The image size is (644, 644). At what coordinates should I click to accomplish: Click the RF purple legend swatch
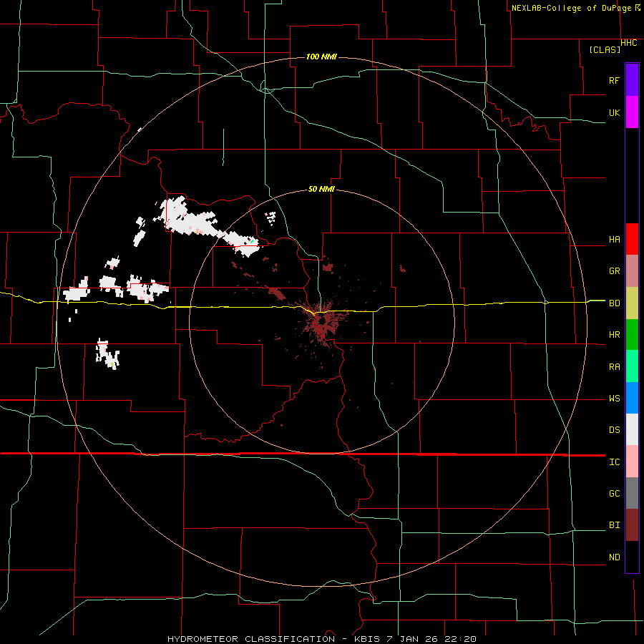[632, 80]
